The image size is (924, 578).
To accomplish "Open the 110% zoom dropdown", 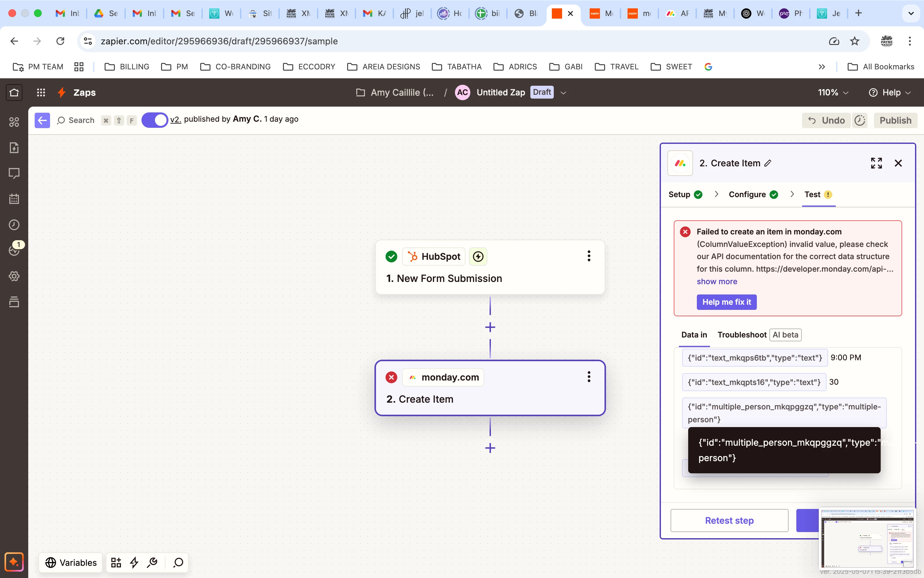I will click(x=833, y=92).
